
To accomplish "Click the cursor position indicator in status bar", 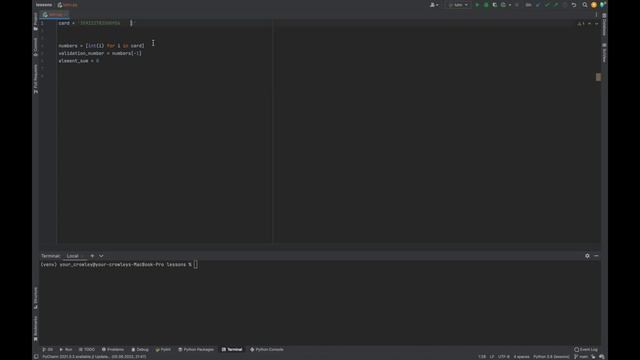I will pyautogui.click(x=482, y=356).
